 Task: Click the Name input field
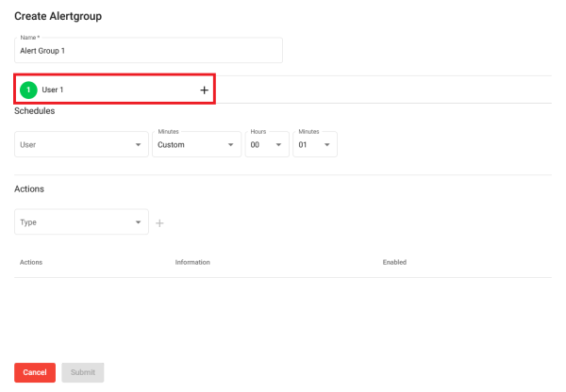tap(148, 50)
